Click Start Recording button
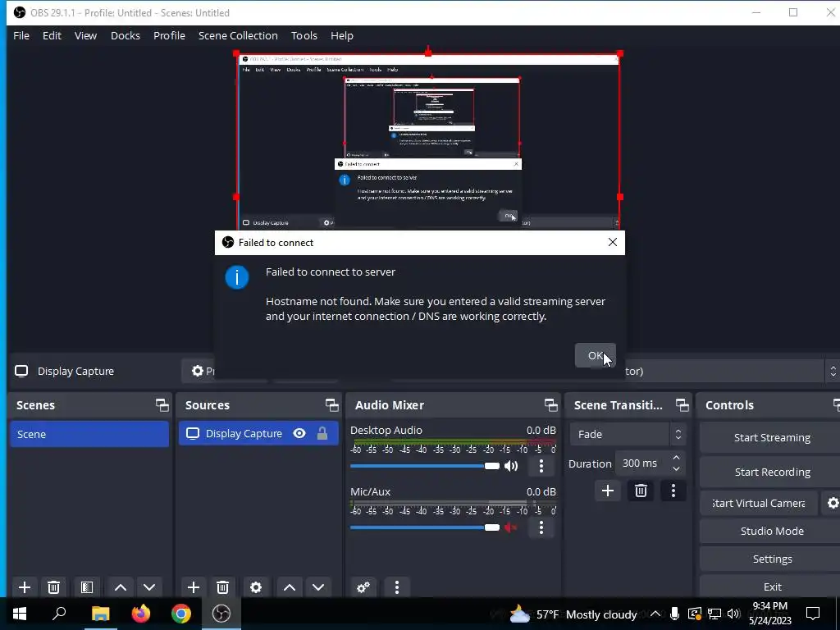 pos(771,472)
